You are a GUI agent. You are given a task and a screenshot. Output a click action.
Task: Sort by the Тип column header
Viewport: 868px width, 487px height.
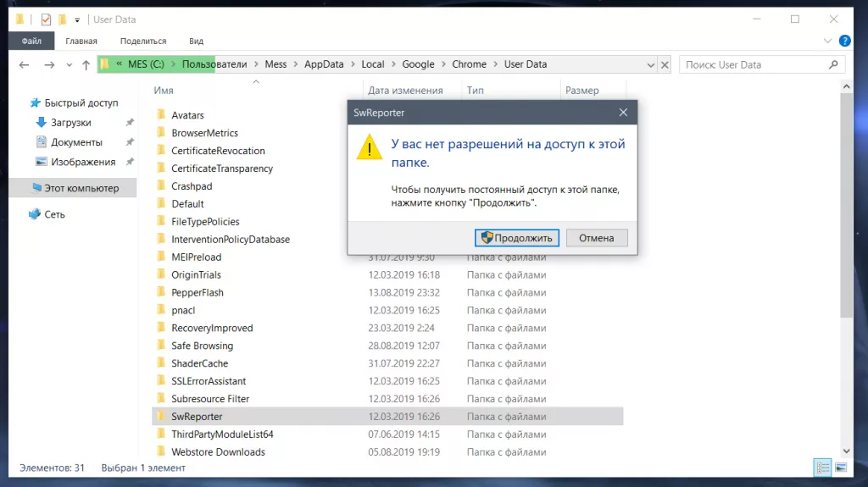(x=475, y=91)
